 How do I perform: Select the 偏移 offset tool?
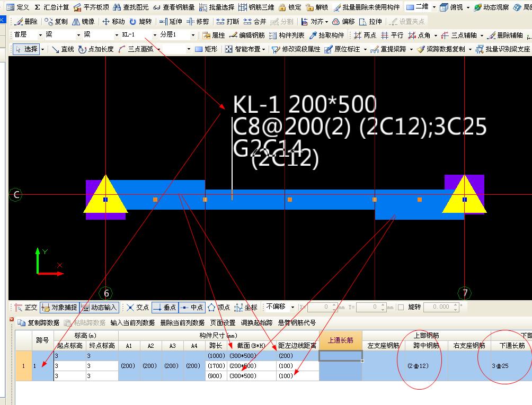343,22
